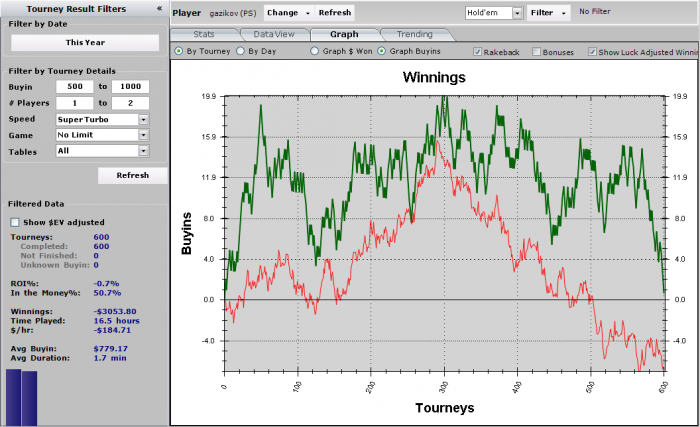Open the Speed Super Turbo dropdown
This screenshot has width=700, height=427.
(143, 119)
